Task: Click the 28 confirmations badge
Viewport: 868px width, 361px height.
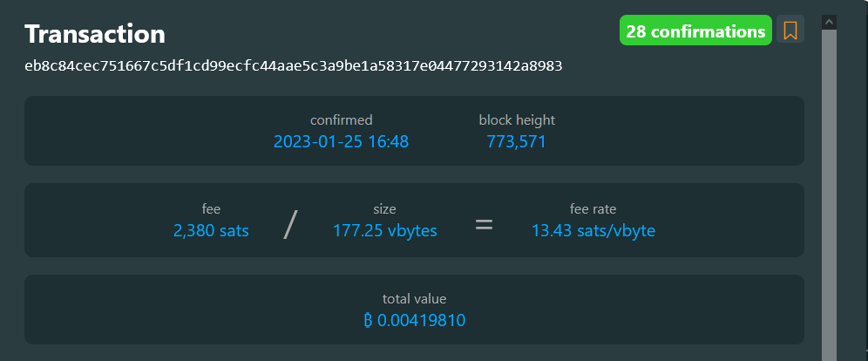Action: pyautogui.click(x=695, y=31)
